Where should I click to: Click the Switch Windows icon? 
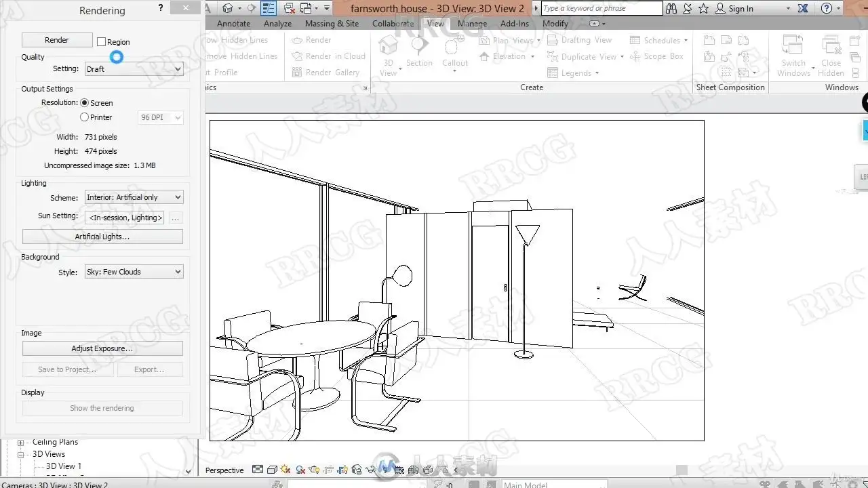792,45
